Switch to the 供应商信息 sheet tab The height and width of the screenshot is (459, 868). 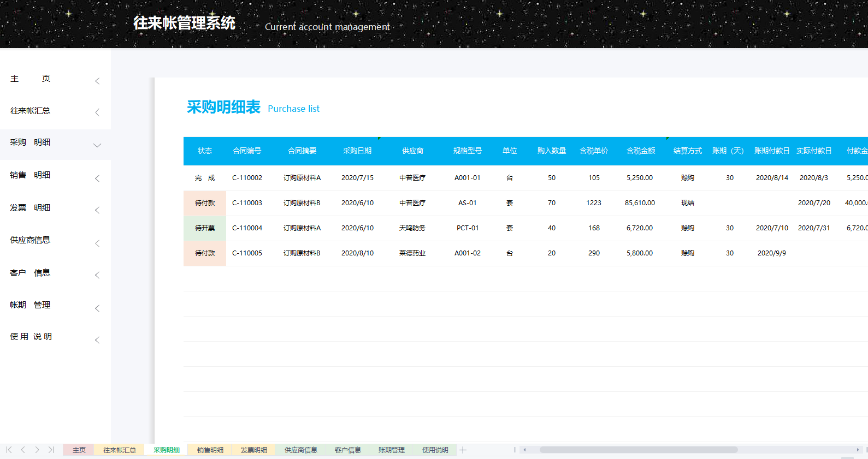point(301,450)
